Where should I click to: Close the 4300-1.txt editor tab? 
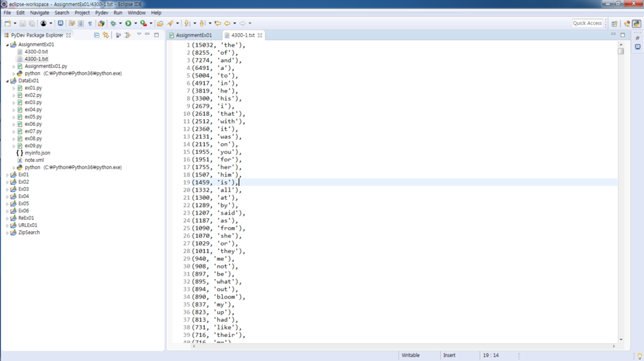pyautogui.click(x=259, y=35)
